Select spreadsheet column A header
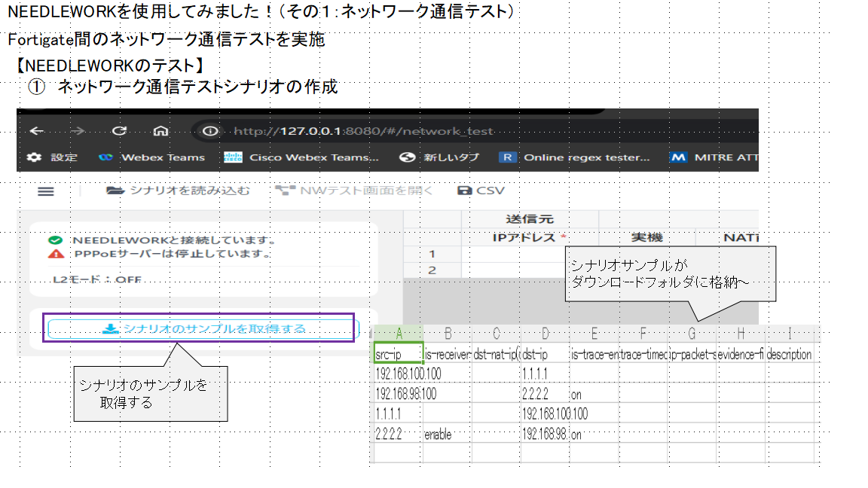Screen dimensions: 868x488 (x=399, y=334)
